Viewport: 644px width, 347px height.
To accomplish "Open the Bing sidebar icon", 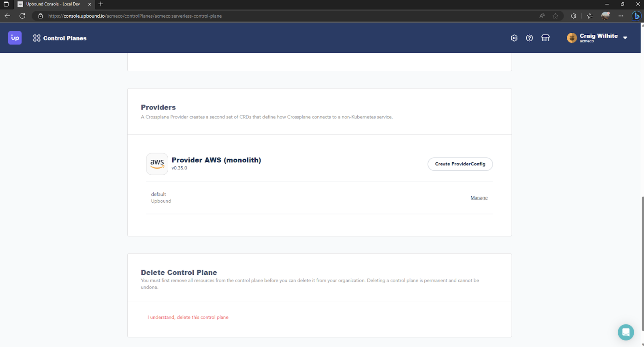I will (x=636, y=16).
